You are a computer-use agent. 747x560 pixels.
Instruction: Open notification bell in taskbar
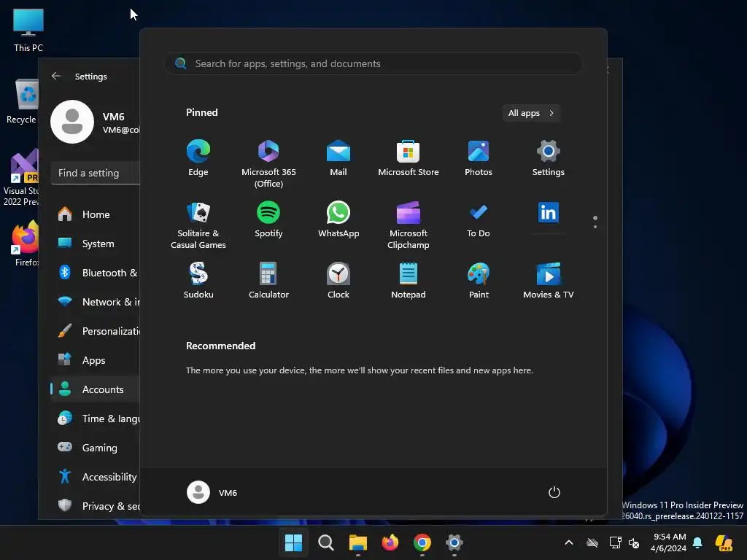click(697, 542)
